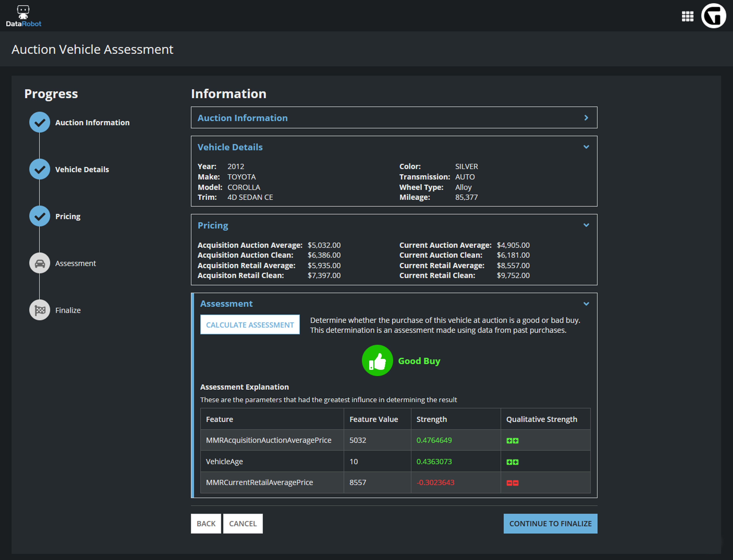Image resolution: width=733 pixels, height=560 pixels.
Task: Click the color value SILVER
Action: point(467,167)
